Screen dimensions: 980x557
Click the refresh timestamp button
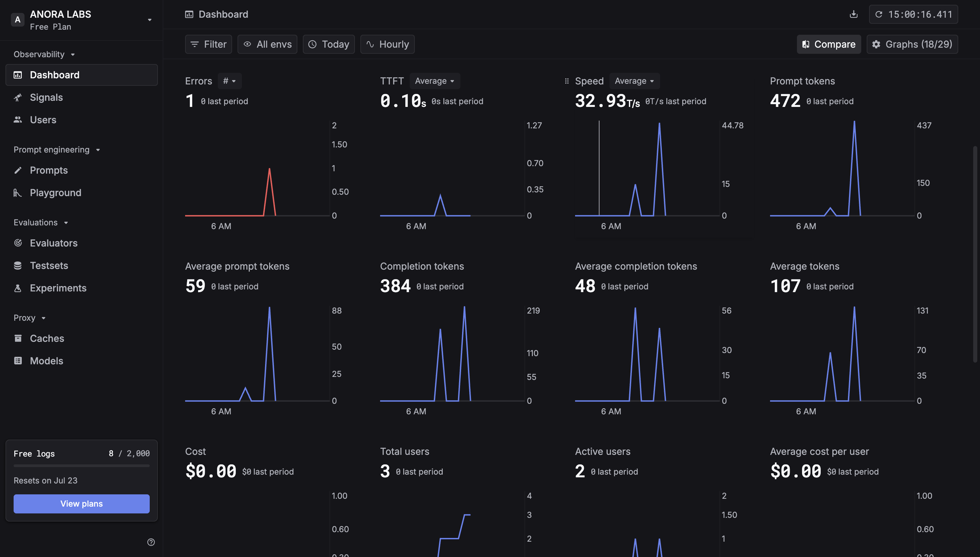[913, 15]
